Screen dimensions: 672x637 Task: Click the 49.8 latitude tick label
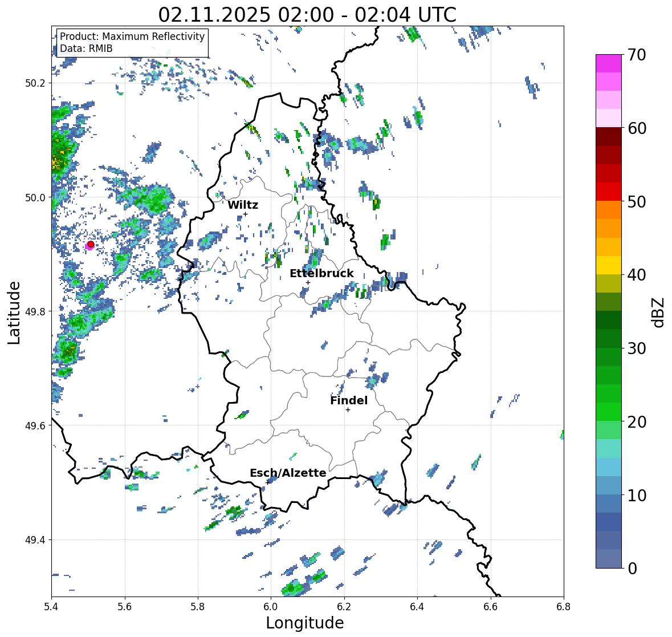click(x=35, y=311)
